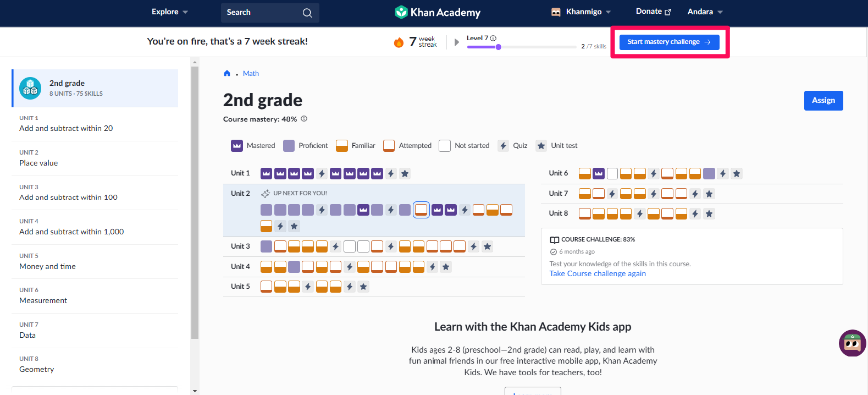
Task: Click the "6 months ago" timestamp
Action: coord(577,252)
